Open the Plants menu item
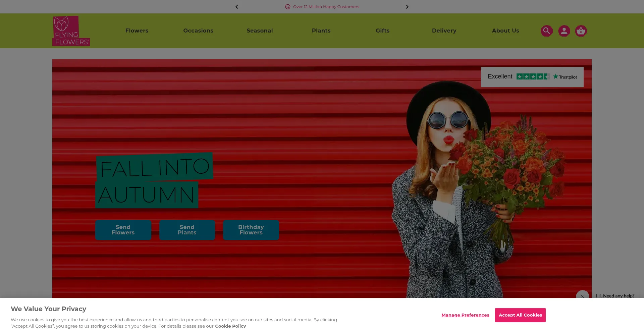 (x=321, y=31)
